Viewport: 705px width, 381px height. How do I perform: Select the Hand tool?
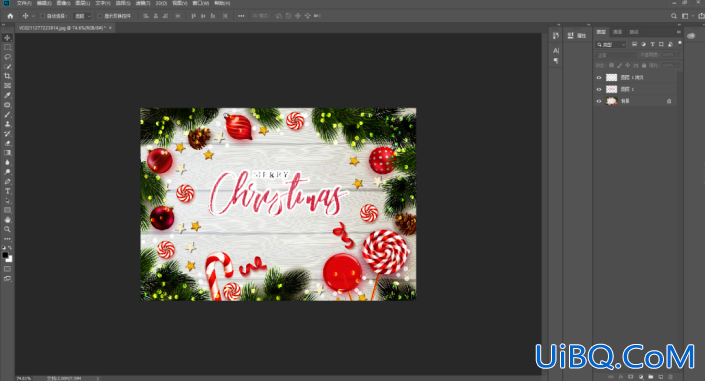[x=7, y=220]
